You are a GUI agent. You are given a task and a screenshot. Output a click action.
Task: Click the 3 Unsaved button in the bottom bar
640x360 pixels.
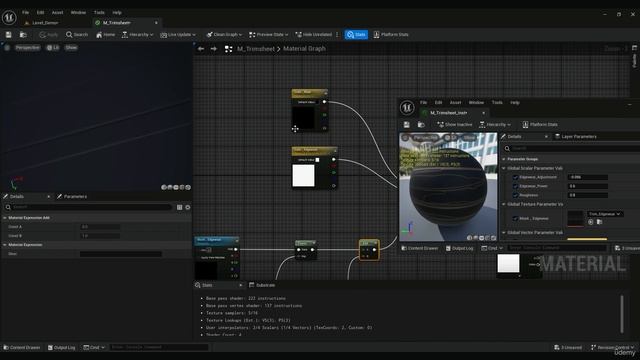click(x=568, y=348)
